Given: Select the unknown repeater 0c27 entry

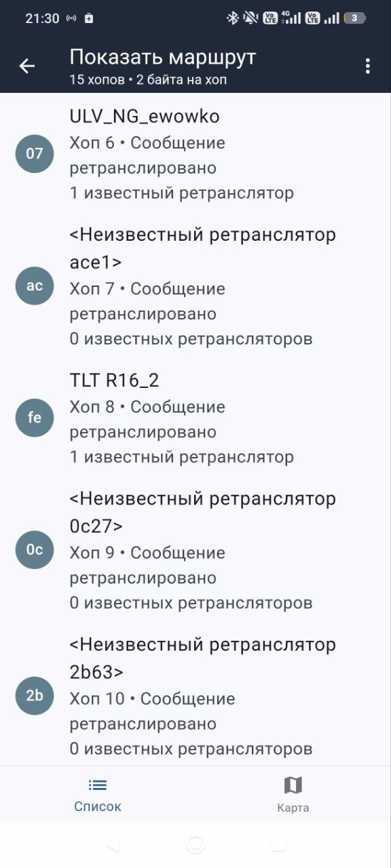Looking at the screenshot, I should pos(195,549).
